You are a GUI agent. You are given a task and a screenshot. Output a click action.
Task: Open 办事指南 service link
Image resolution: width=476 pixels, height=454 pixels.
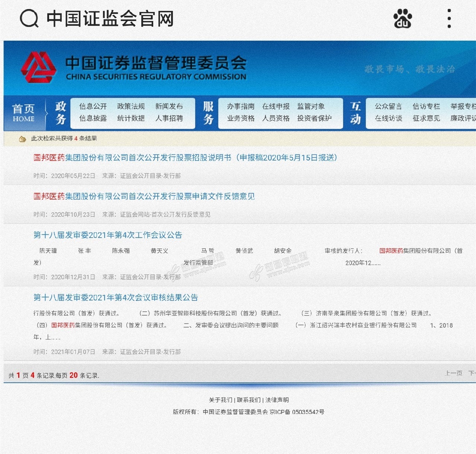tap(241, 106)
